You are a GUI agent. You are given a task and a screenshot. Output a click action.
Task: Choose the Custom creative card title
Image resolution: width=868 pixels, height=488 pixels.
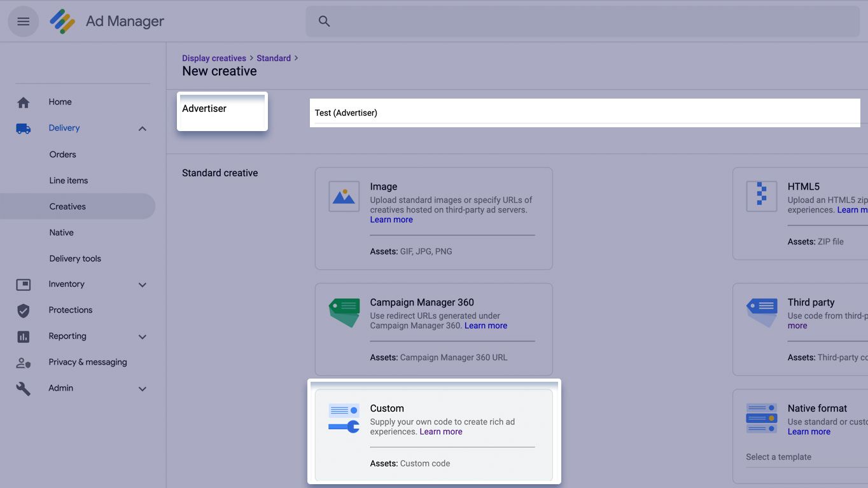point(387,408)
